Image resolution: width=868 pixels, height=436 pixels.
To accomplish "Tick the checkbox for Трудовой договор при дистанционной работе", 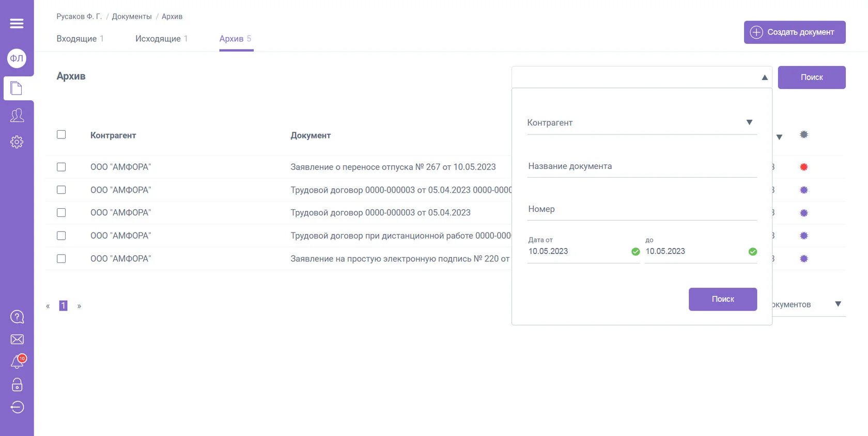I will 61,236.
